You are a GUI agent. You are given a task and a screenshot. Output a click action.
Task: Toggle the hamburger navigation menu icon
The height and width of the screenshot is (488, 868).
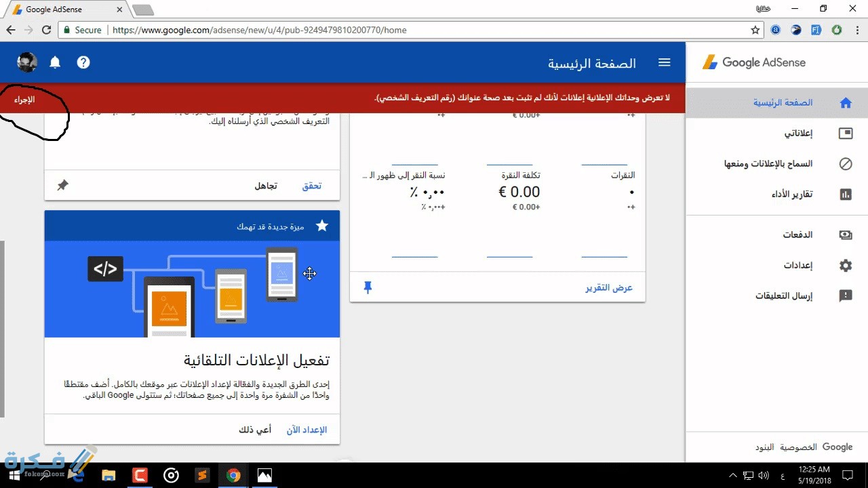click(x=665, y=62)
